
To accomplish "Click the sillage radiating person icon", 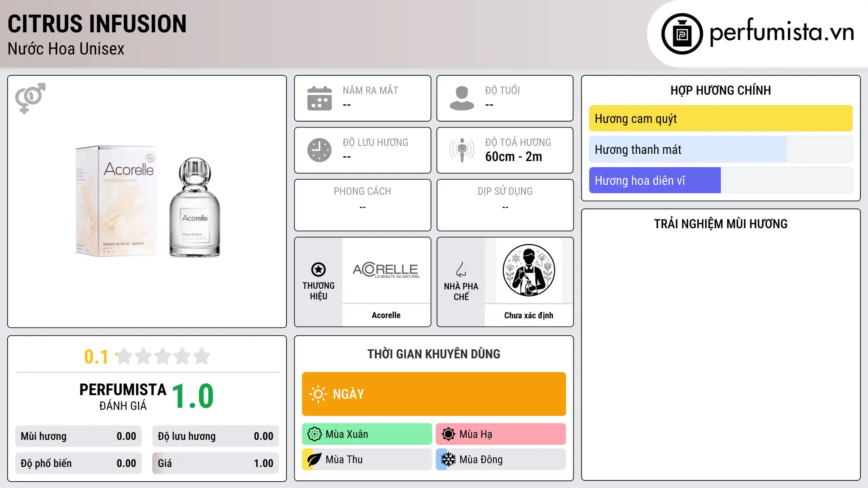I will 462,150.
